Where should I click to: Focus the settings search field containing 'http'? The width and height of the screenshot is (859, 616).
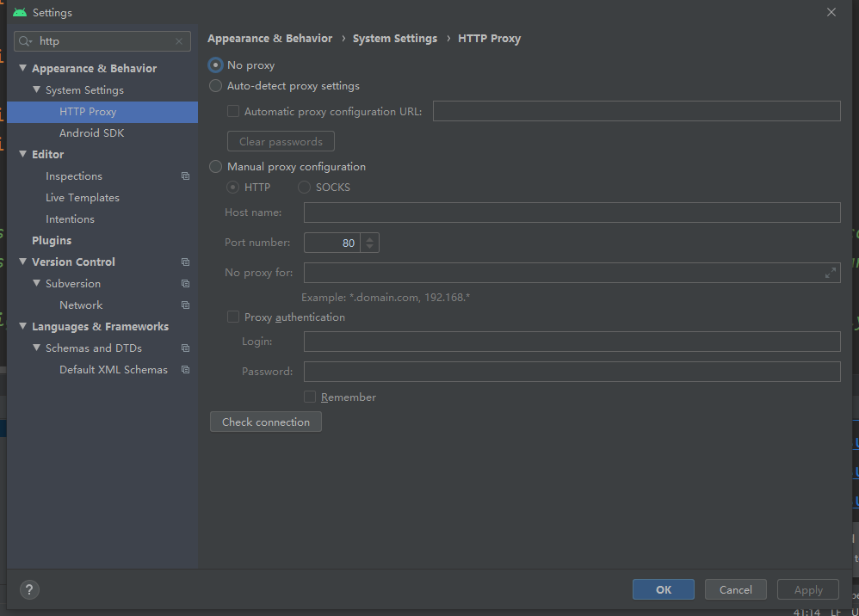102,41
